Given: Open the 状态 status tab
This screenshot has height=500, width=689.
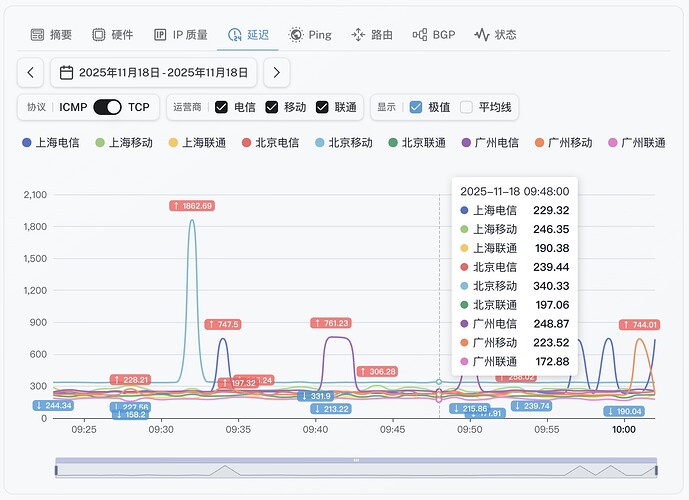Looking at the screenshot, I should point(495,35).
